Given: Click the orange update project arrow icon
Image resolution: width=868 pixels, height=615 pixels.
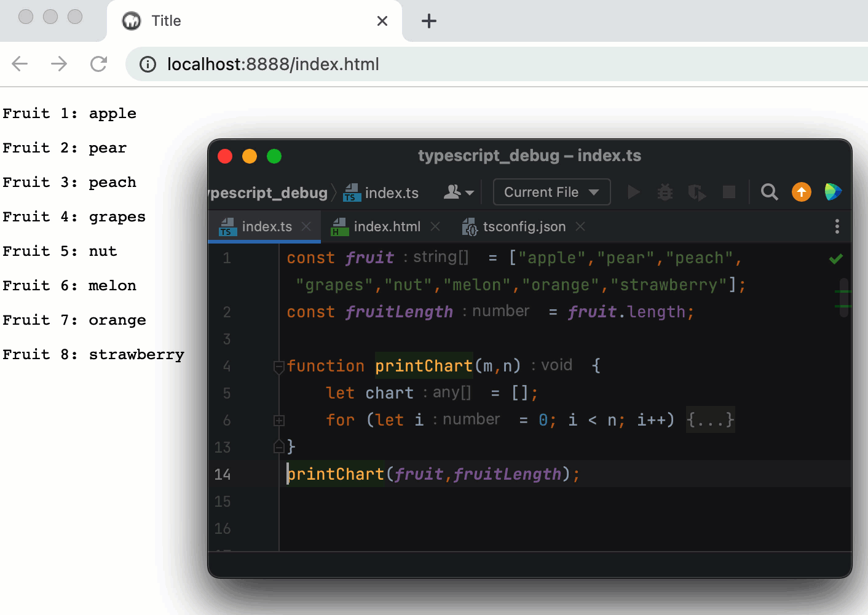Looking at the screenshot, I should 801,192.
